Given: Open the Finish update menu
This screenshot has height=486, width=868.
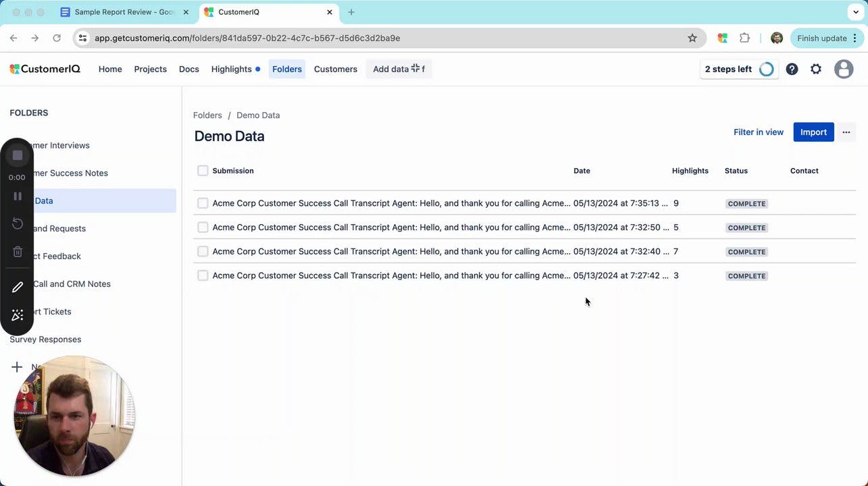Looking at the screenshot, I should coord(827,38).
